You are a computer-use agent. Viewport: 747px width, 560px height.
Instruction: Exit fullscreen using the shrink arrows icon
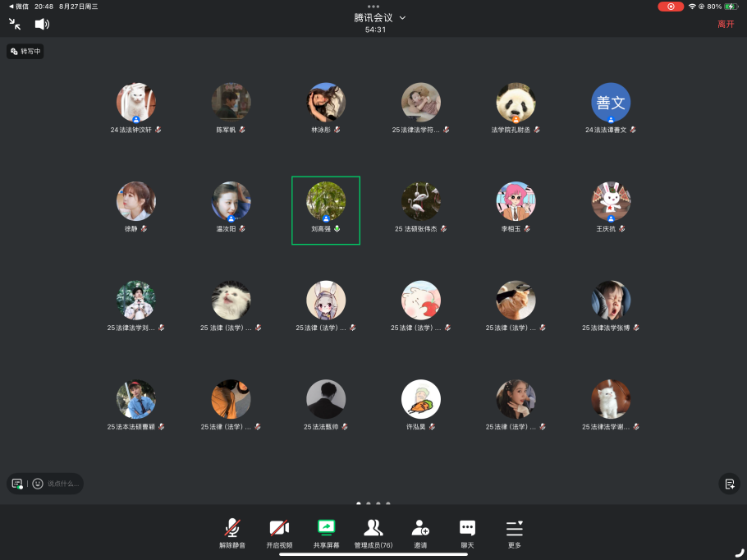(x=15, y=24)
